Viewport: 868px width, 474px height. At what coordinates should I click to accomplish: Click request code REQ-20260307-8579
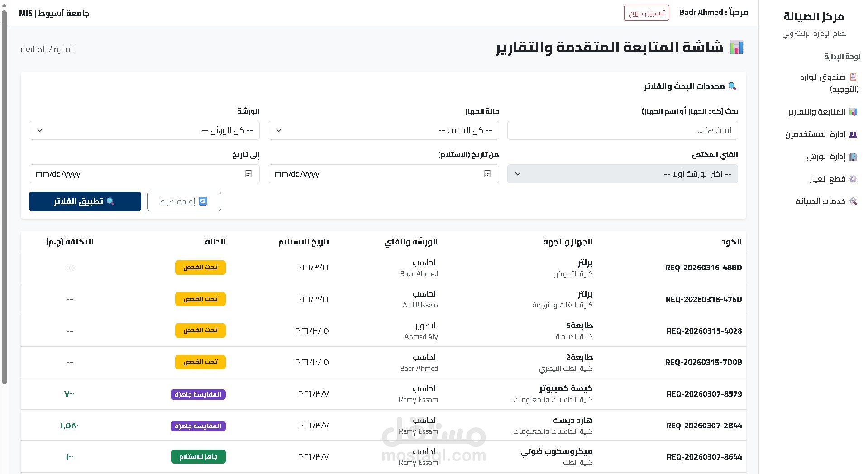704,394
